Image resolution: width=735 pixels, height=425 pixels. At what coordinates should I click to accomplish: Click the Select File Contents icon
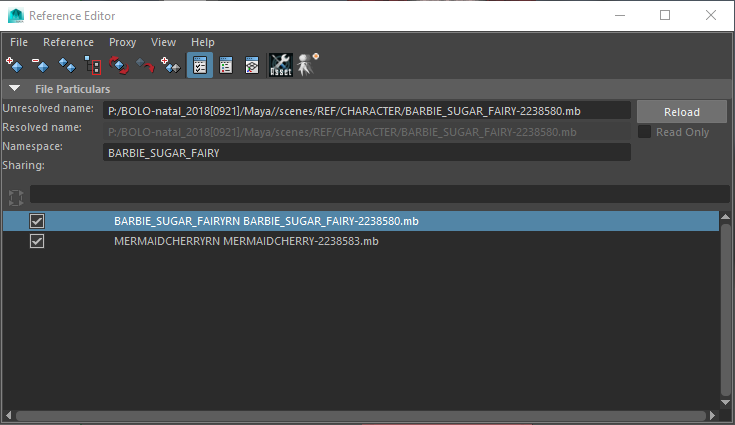click(x=93, y=66)
